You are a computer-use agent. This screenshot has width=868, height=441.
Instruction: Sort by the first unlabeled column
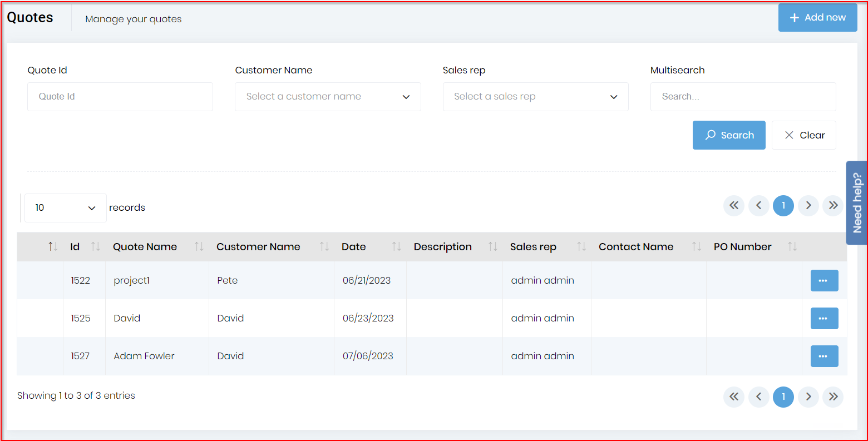[53, 246]
